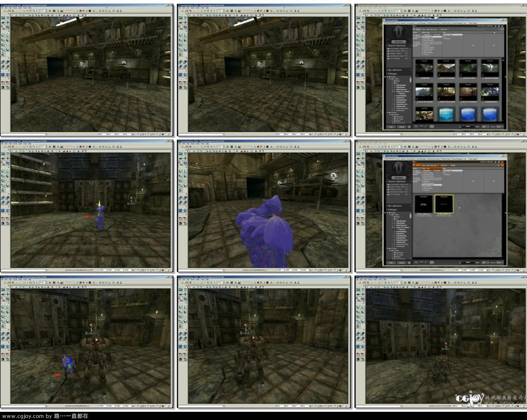The height and width of the screenshot is (420, 527).
Task: Click red Build Lighting icon in top-middle editor toolbar
Action: click(x=258, y=11)
